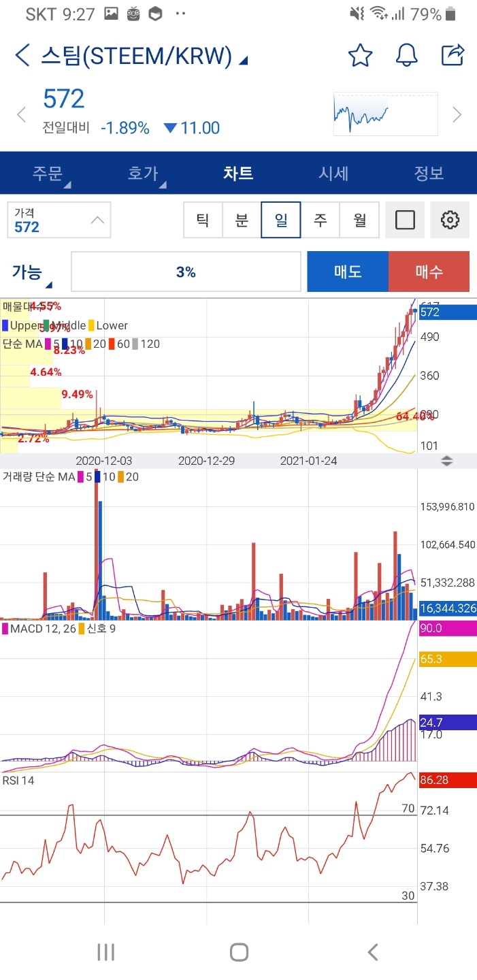Tap the -1.89% change percentage
The width and height of the screenshot is (477, 980).
pos(125,128)
